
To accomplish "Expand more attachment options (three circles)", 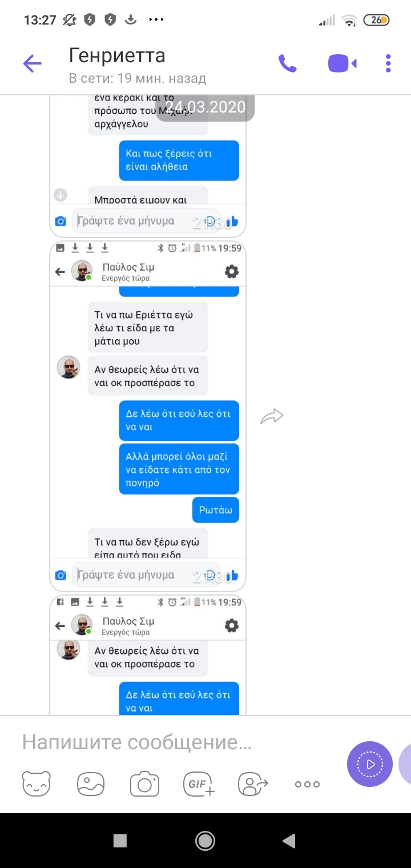I will pos(307,784).
